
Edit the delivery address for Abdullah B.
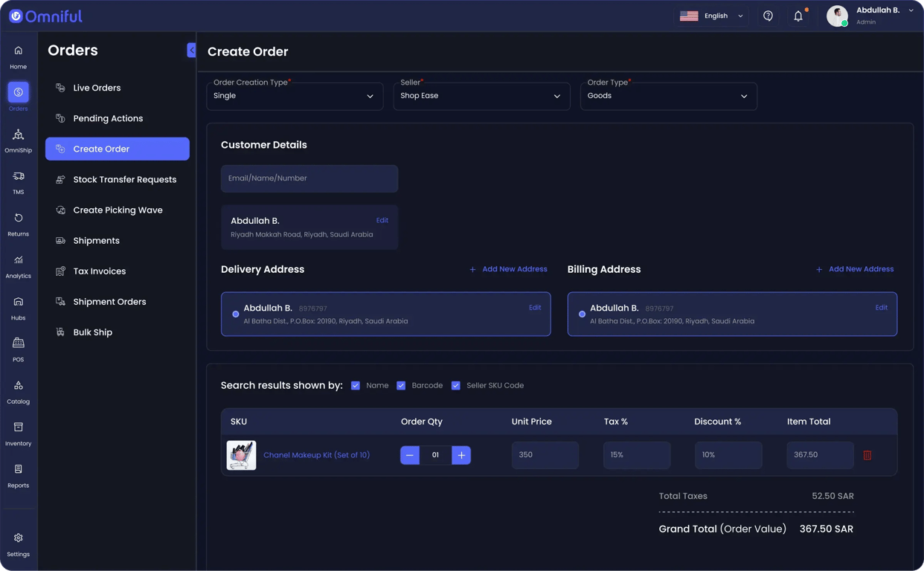tap(535, 307)
